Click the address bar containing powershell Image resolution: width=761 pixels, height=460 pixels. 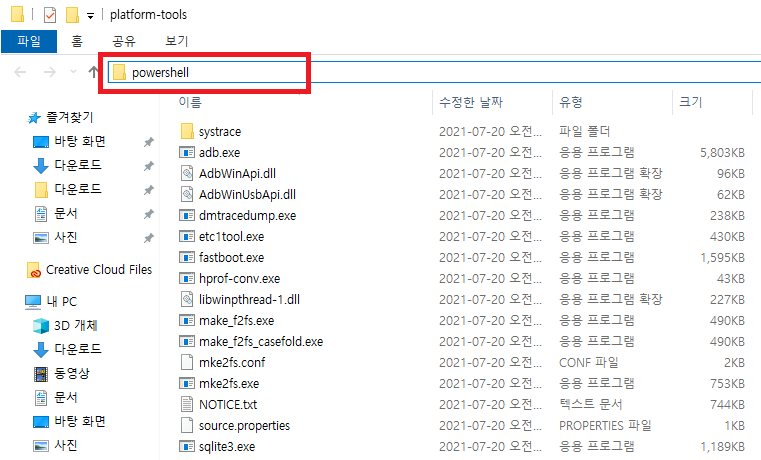[x=434, y=72]
